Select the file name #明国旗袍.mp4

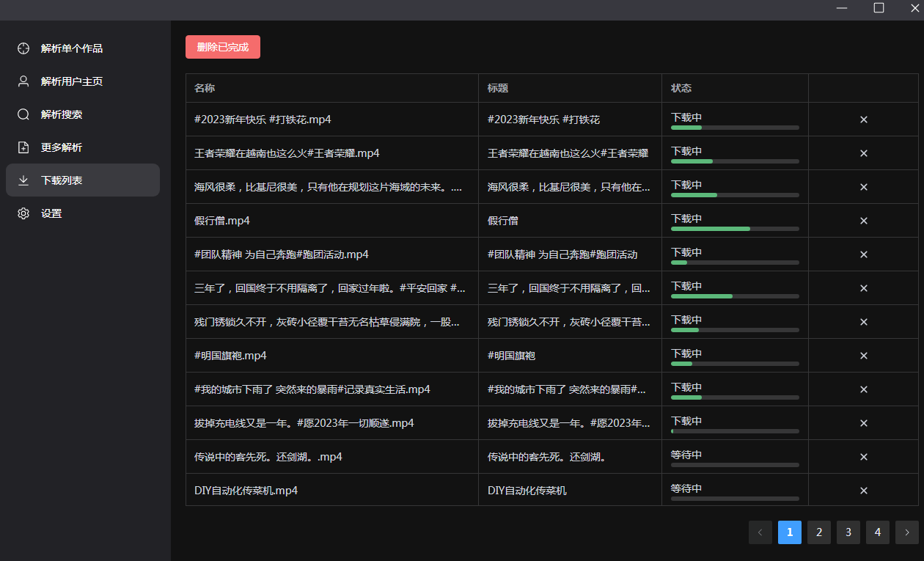click(x=230, y=356)
